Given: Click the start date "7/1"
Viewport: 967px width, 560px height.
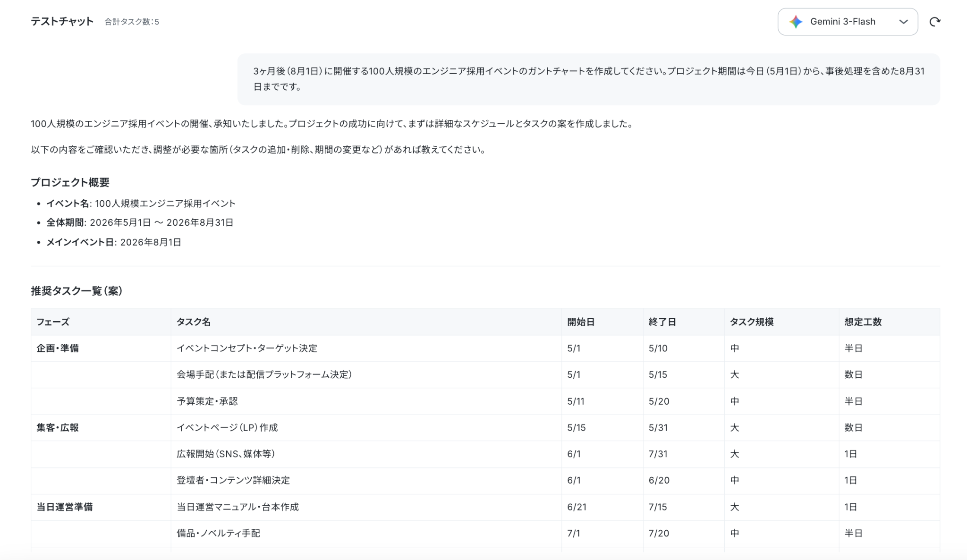Looking at the screenshot, I should [x=574, y=534].
